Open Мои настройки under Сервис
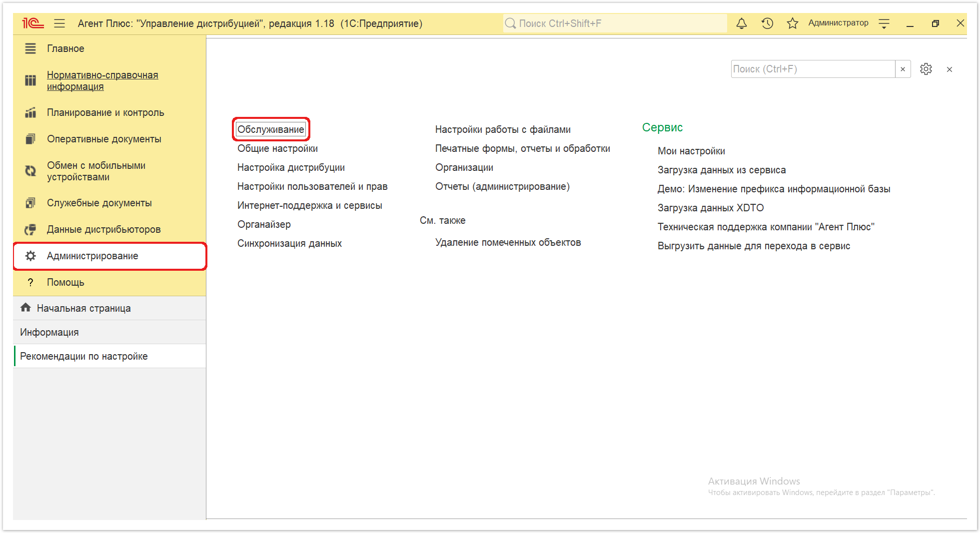This screenshot has width=980, height=533. pyautogui.click(x=691, y=151)
